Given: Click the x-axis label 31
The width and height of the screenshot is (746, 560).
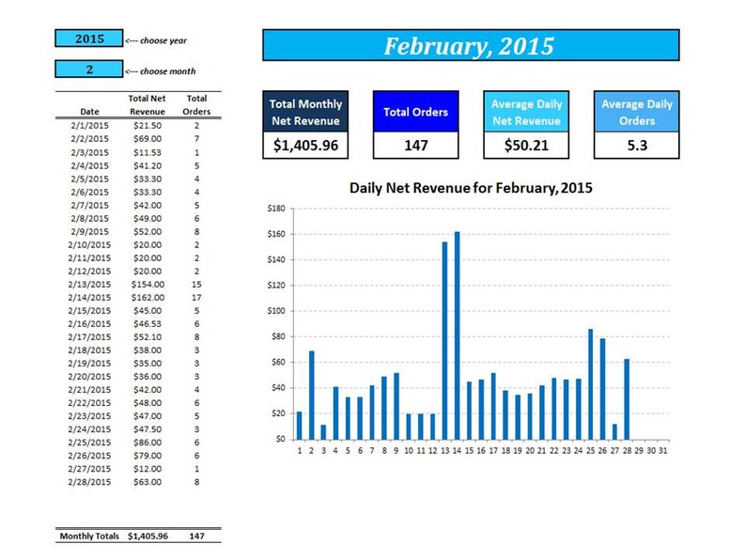Looking at the screenshot, I should click(x=663, y=451).
